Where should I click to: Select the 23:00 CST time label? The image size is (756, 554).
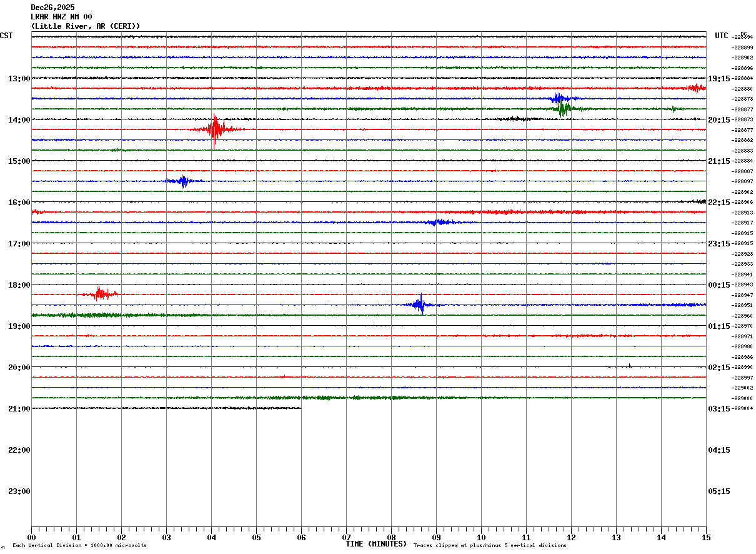[19, 491]
